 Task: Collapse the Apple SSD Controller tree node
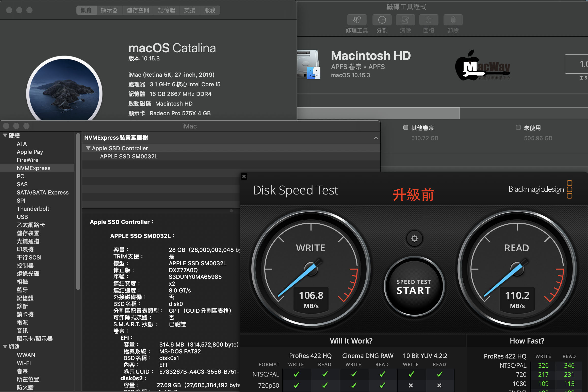[x=88, y=148]
